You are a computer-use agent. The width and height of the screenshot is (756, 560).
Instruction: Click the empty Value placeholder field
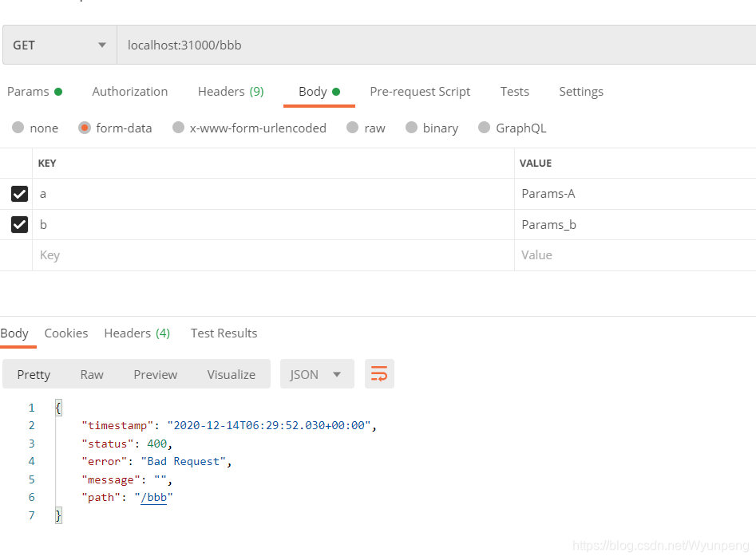point(635,255)
